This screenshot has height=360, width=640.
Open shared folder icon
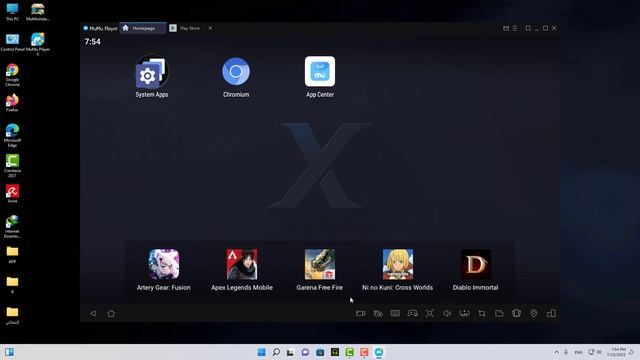[499, 313]
